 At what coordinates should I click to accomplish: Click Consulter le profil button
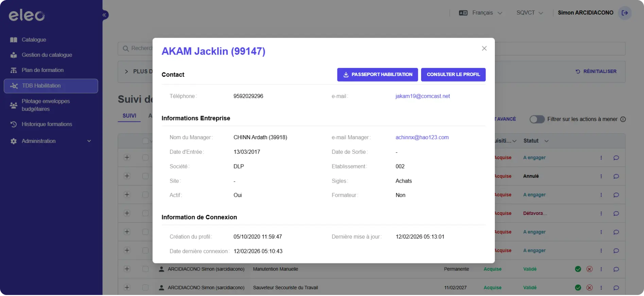click(453, 75)
